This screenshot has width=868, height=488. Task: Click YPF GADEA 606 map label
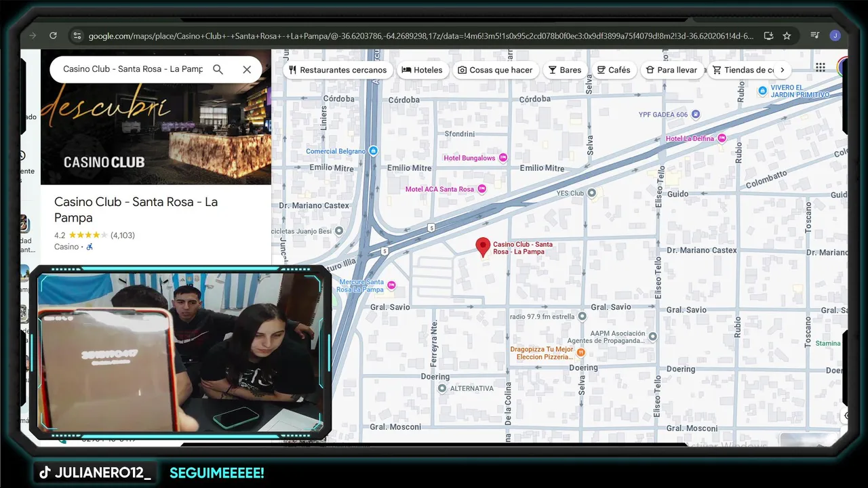[663, 115]
